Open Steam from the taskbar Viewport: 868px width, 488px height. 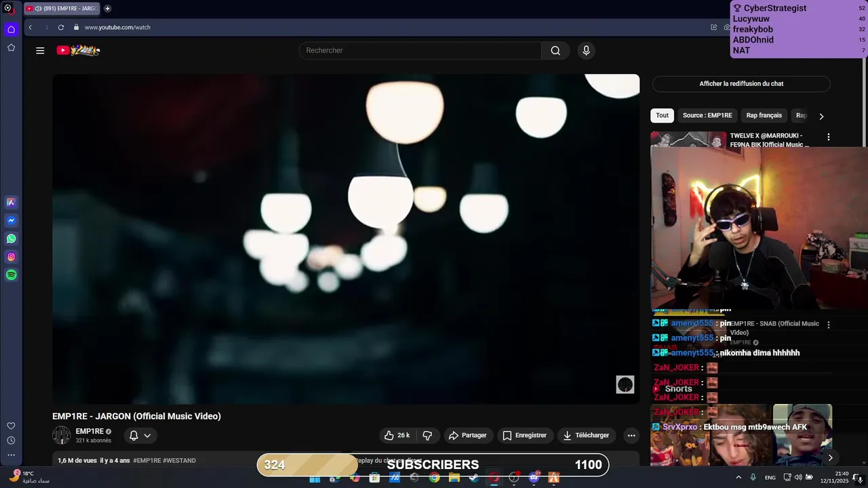pos(474,478)
